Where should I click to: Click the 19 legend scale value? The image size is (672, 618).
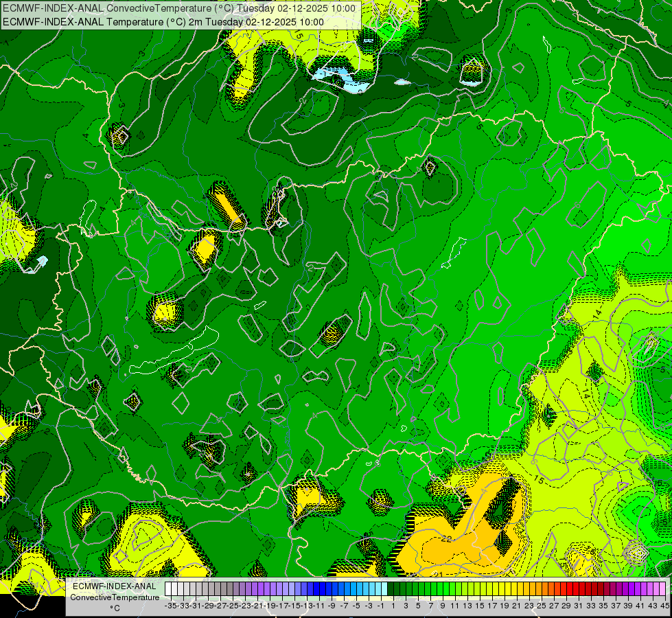505,606
